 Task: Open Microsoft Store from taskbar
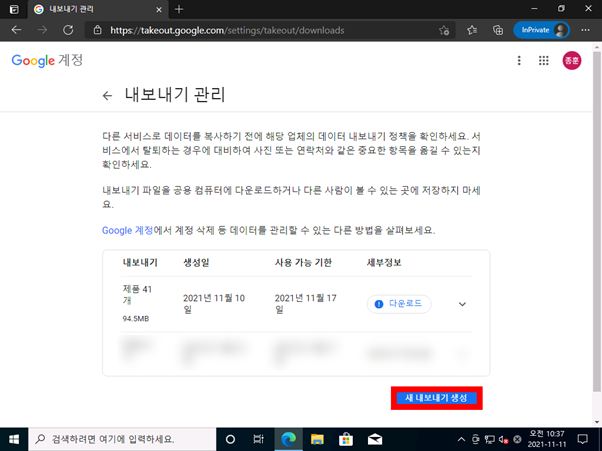coord(346,439)
